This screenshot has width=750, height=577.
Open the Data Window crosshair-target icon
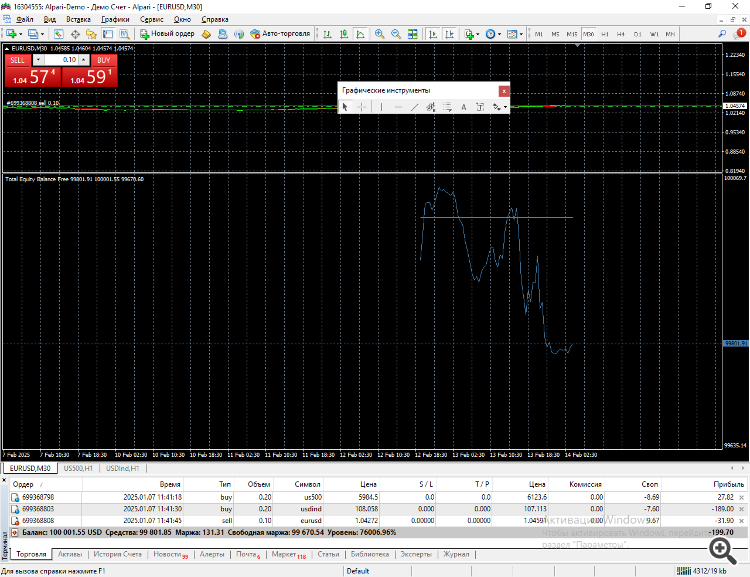(x=75, y=34)
